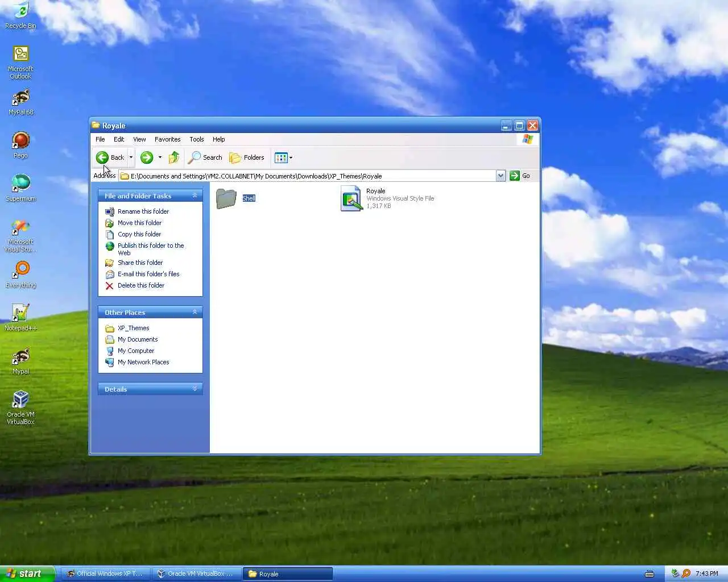Click the orange Everything search tray icon
The height and width of the screenshot is (582, 728).
(x=686, y=573)
